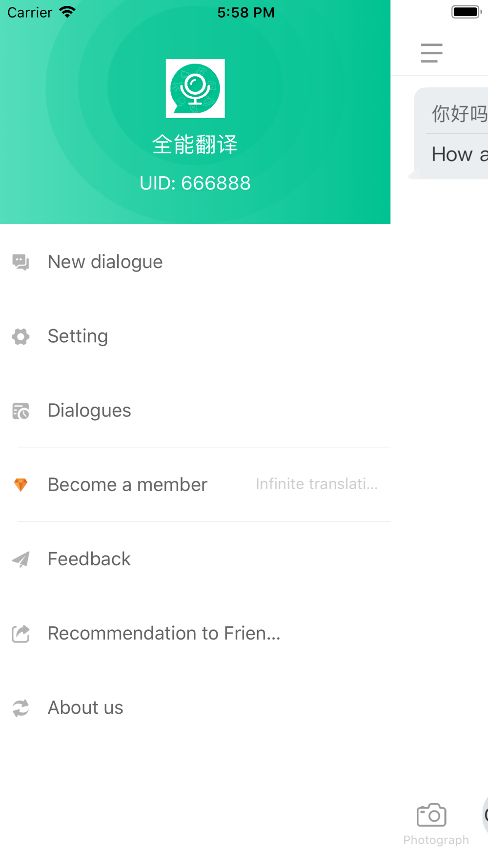Click the orange diamond member icon
Image resolution: width=488 pixels, height=868 pixels.
(20, 485)
